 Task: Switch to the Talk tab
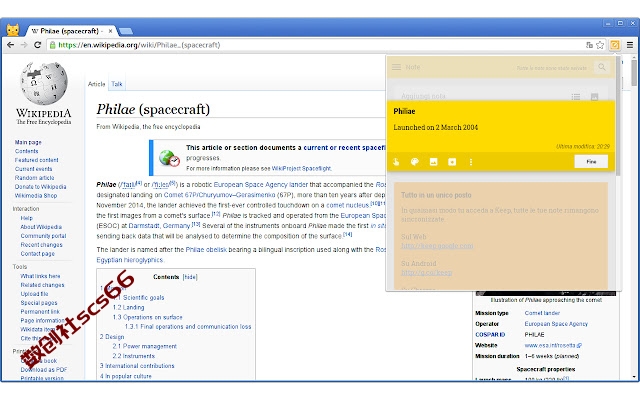[x=117, y=84]
